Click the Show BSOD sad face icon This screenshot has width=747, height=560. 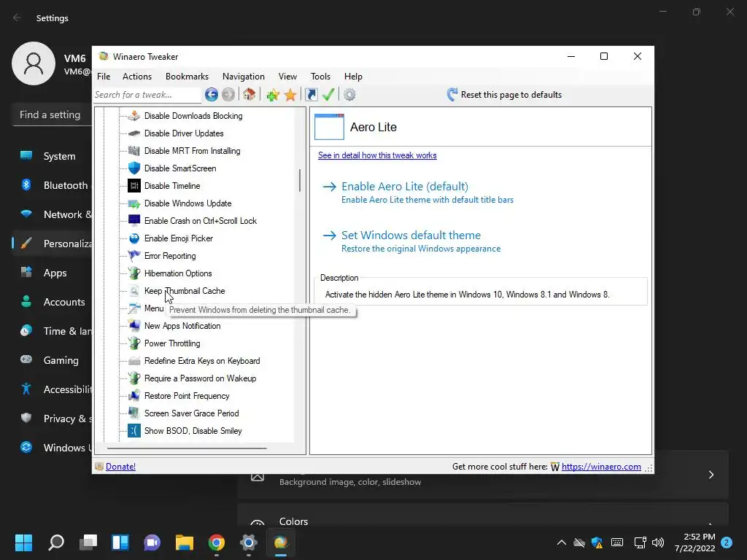point(134,430)
